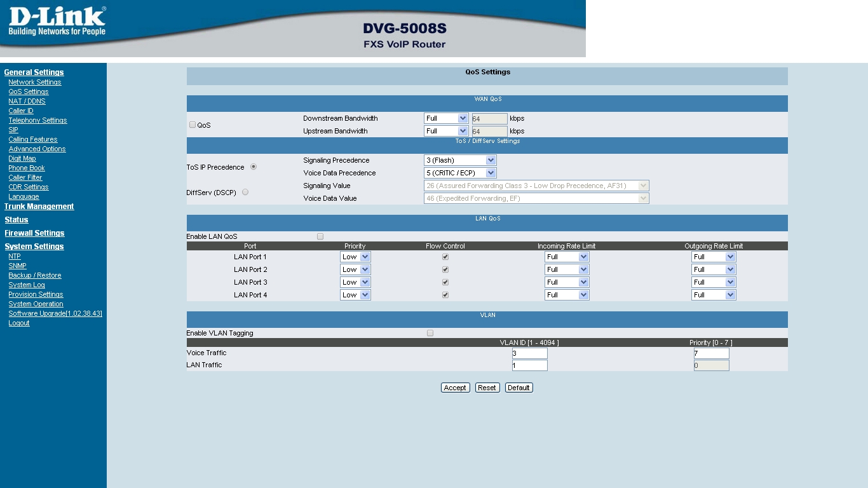Change LAN Port 1 Priority dropdown
This screenshot has width=868, height=488.
click(x=355, y=257)
